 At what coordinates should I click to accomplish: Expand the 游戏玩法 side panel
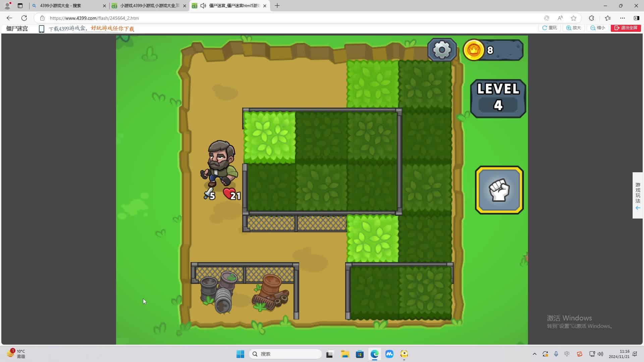(638, 195)
